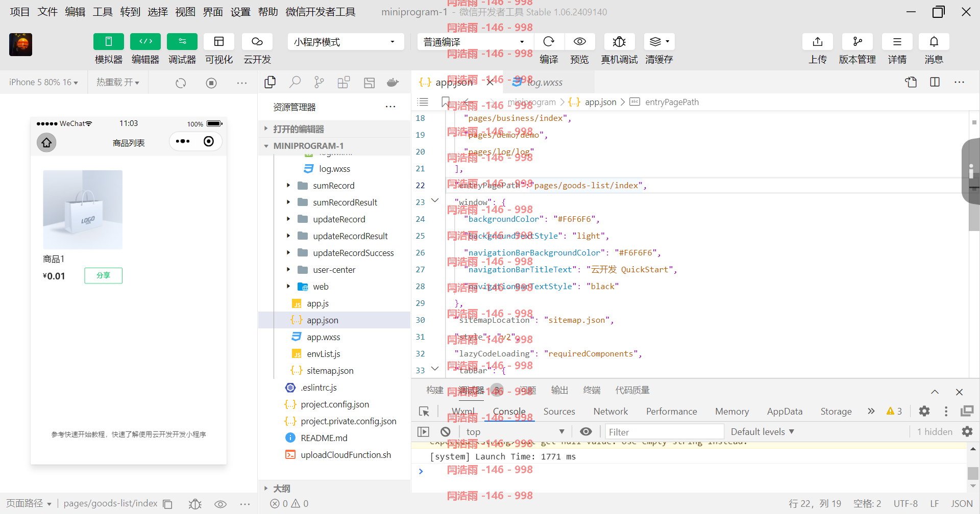Open the 小程序模式 mode dropdown
This screenshot has width=980, height=514.
(x=346, y=42)
